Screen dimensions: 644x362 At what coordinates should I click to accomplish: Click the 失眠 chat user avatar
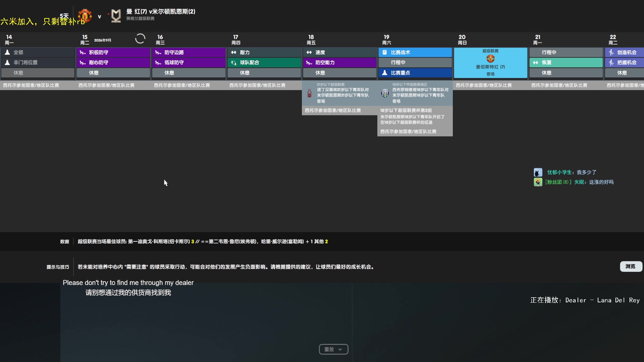click(538, 182)
